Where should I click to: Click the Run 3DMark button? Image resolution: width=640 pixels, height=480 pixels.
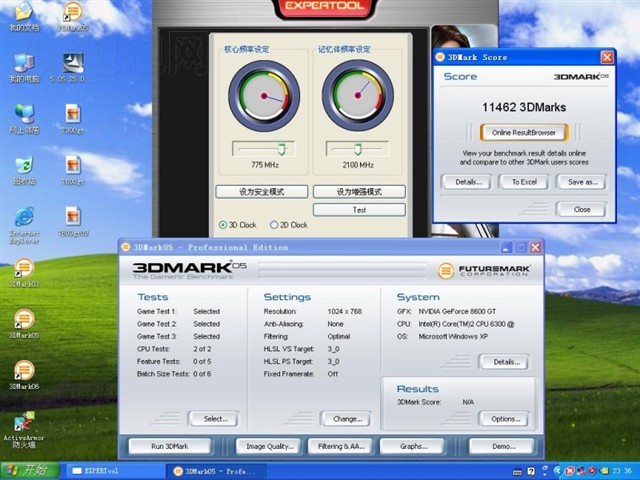170,446
